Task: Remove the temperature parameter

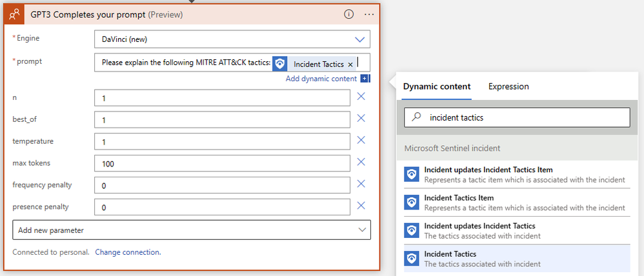Action: pyautogui.click(x=361, y=140)
